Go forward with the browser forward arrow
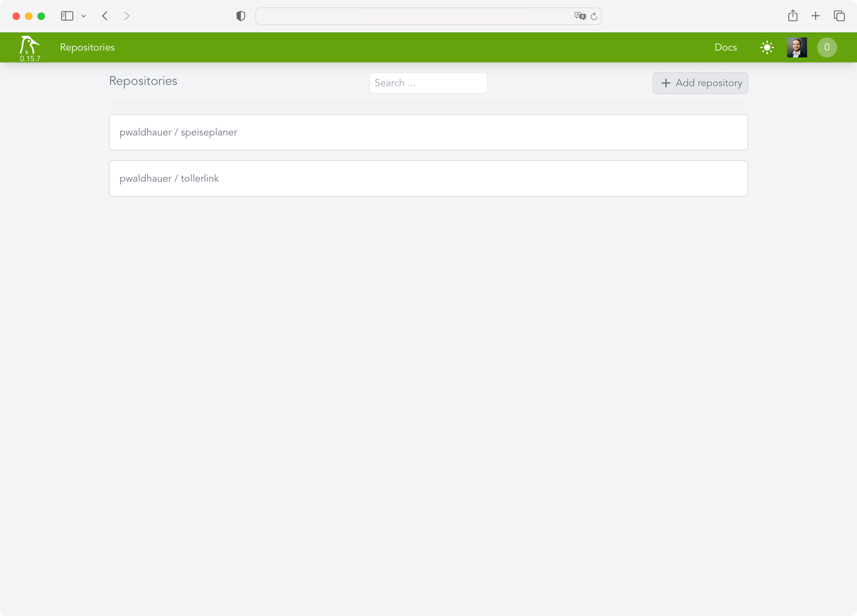Viewport: 857px width, 616px height. 127,16
